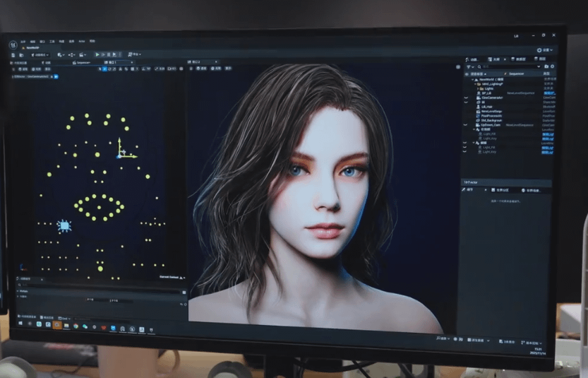Click the Unreal Engine logo icon

pos(13,45)
